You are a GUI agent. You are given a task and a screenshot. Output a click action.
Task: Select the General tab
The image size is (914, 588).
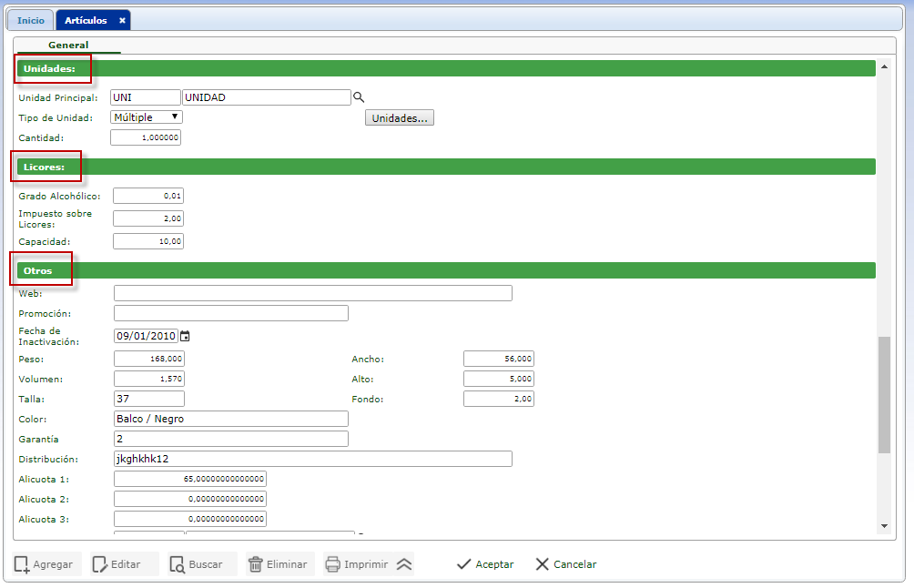click(68, 45)
